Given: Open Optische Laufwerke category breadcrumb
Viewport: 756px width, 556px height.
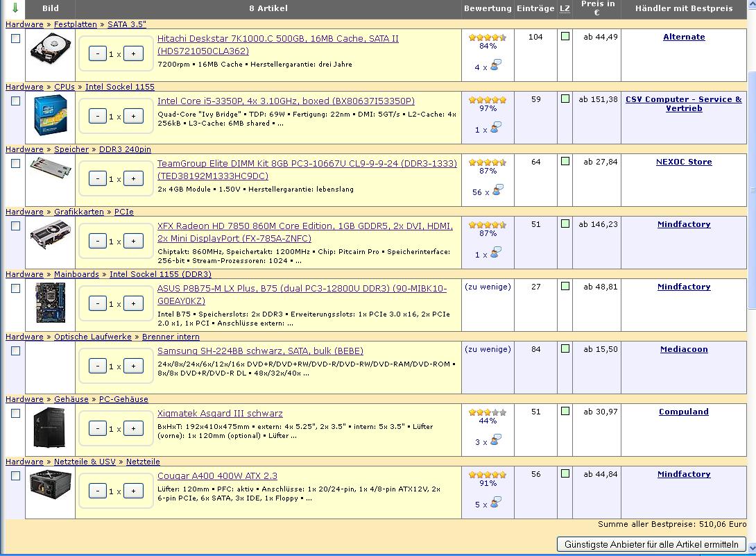Looking at the screenshot, I should click(92, 337).
